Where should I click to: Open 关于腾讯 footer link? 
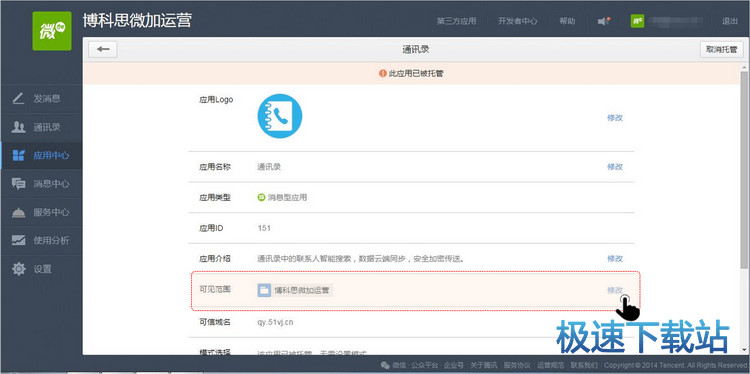tap(483, 365)
